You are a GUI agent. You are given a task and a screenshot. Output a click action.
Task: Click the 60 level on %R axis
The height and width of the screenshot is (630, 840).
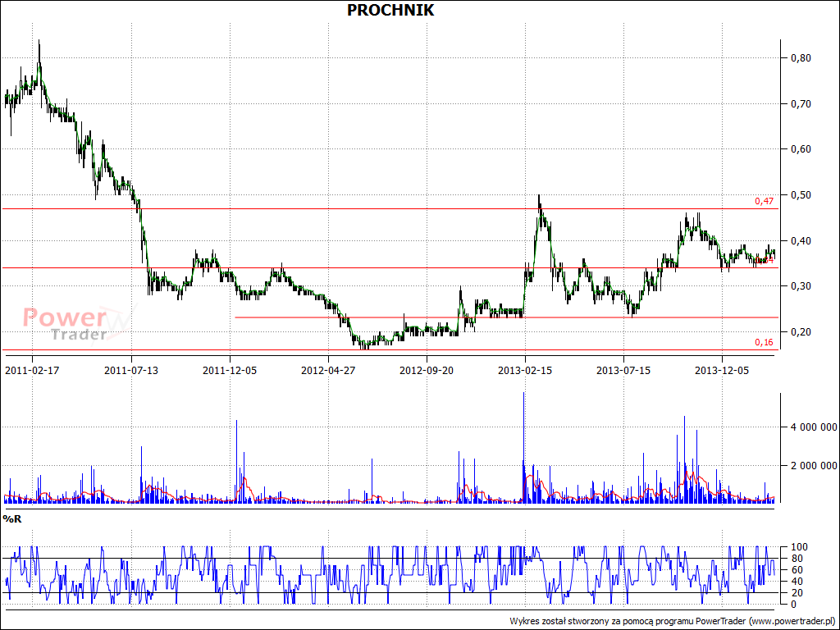(797, 569)
